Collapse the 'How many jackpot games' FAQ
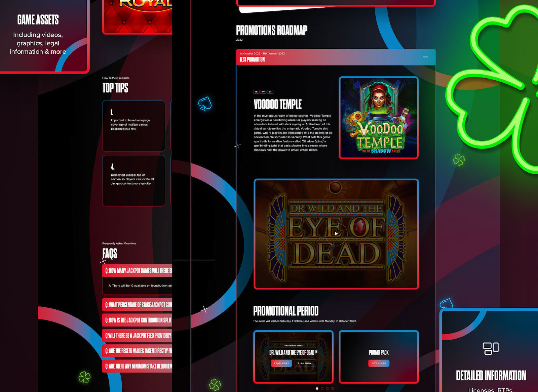 point(138,271)
